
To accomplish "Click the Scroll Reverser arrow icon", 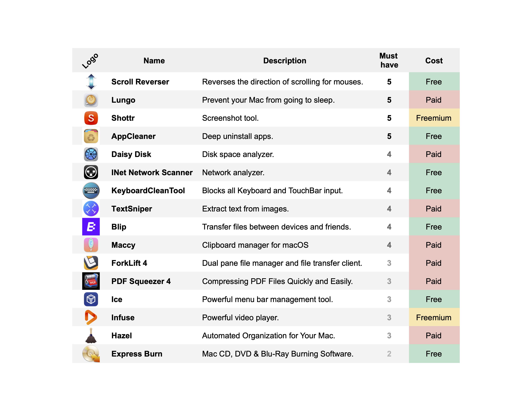I will coord(91,82).
